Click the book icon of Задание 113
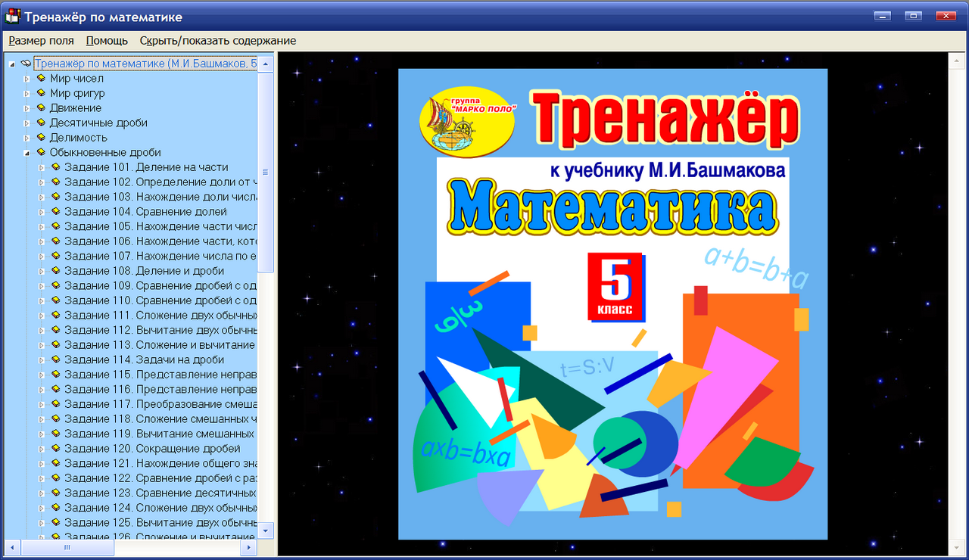The image size is (969, 560). pos(55,344)
